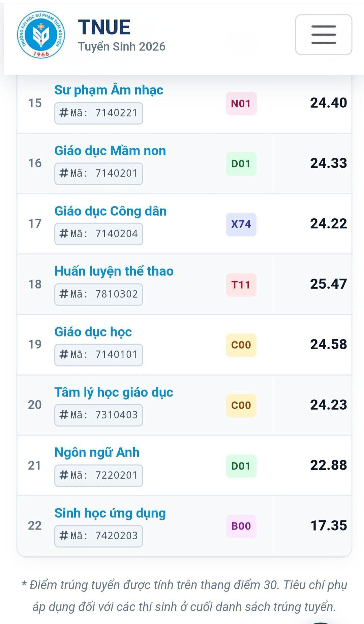The width and height of the screenshot is (364, 624).
Task: Click the TNUE site title text
Action: 104,27
